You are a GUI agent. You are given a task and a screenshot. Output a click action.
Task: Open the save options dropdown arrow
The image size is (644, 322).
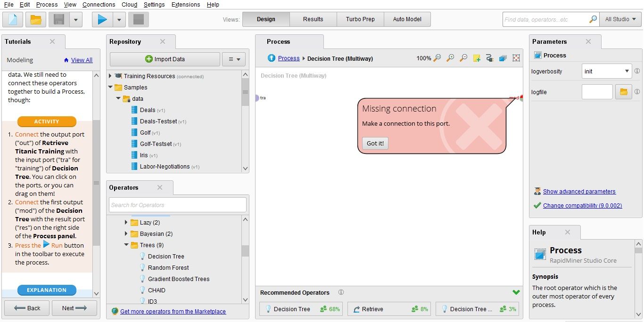(76, 20)
